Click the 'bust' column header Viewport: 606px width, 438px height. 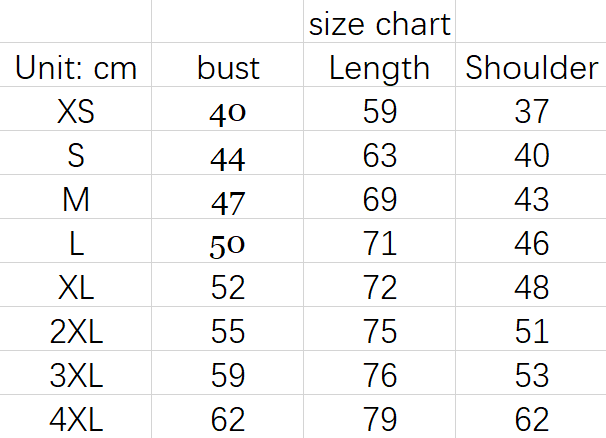tap(228, 68)
